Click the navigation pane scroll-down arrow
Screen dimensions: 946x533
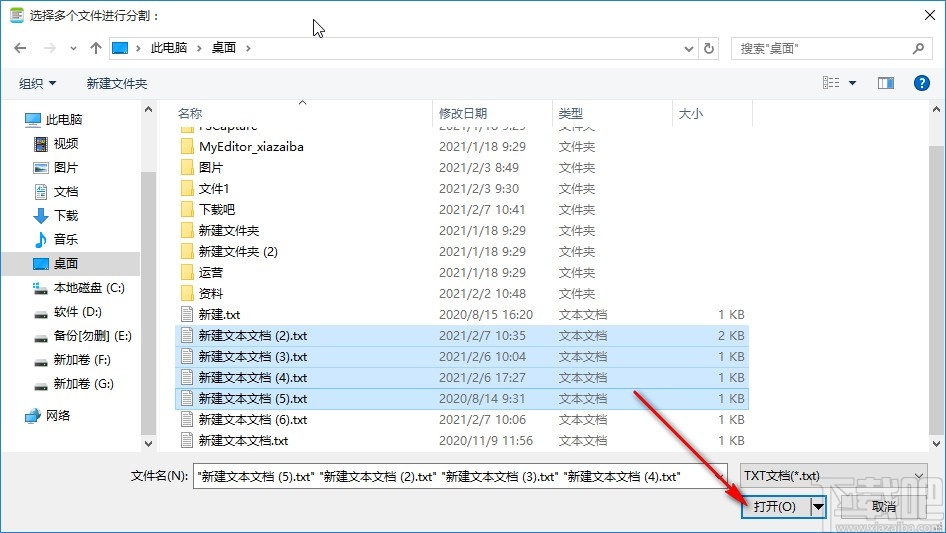click(x=148, y=444)
